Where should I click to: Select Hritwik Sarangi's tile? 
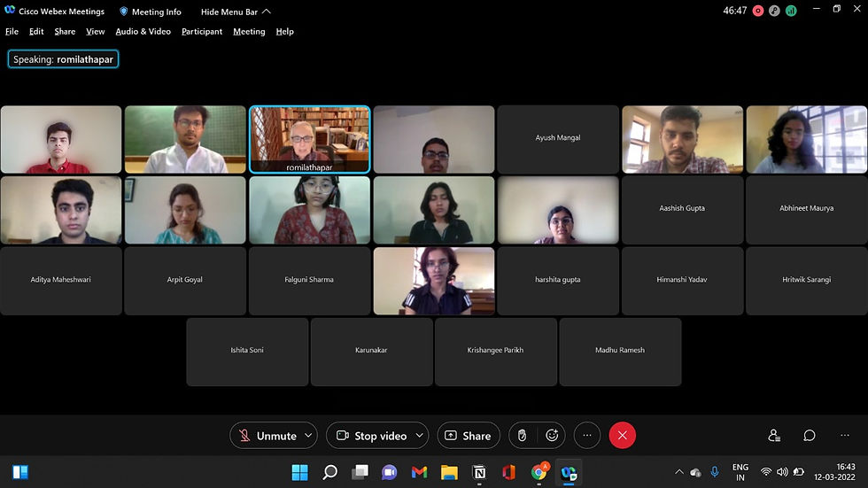807,281
